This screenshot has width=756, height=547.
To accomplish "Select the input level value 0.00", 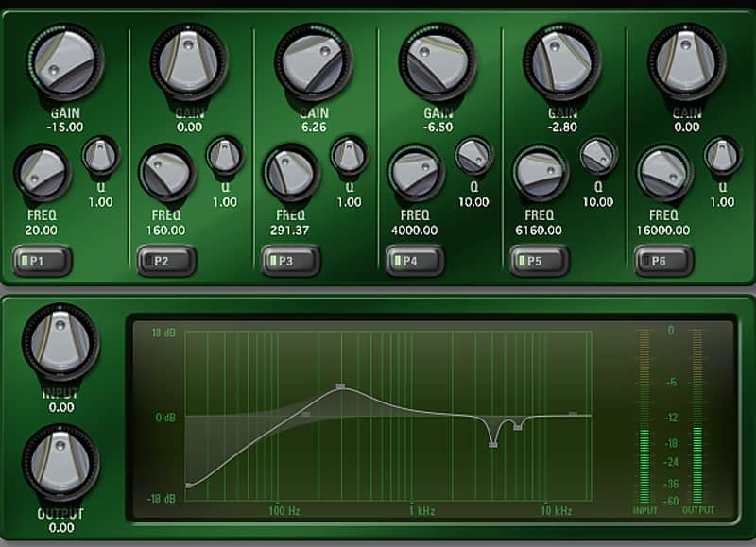I will tap(61, 407).
